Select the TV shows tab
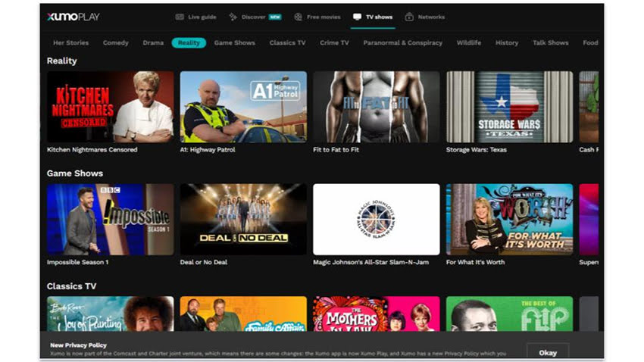This screenshot has width=644, height=362. (373, 17)
